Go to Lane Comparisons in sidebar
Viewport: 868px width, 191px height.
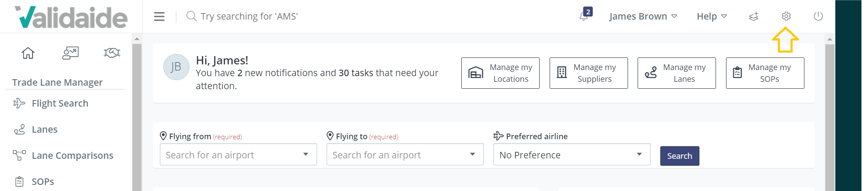point(72,156)
